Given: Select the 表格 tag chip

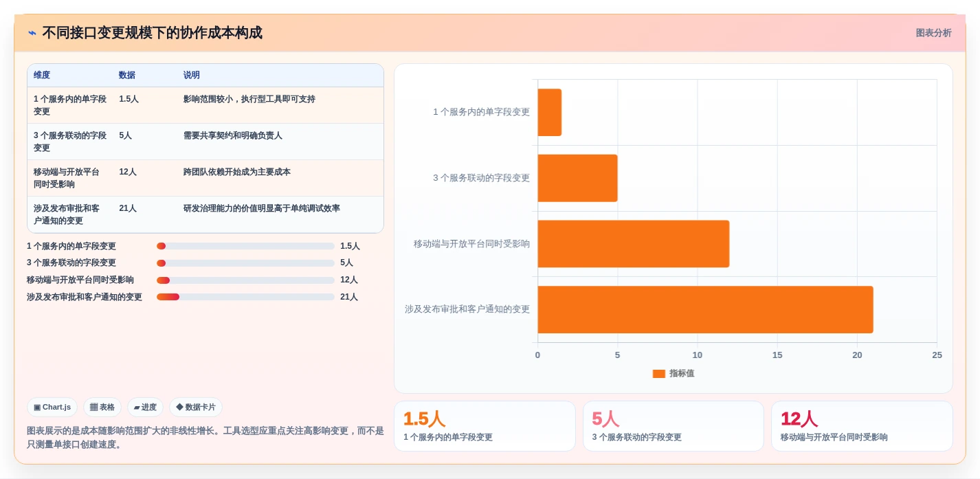Looking at the screenshot, I should click(x=102, y=407).
